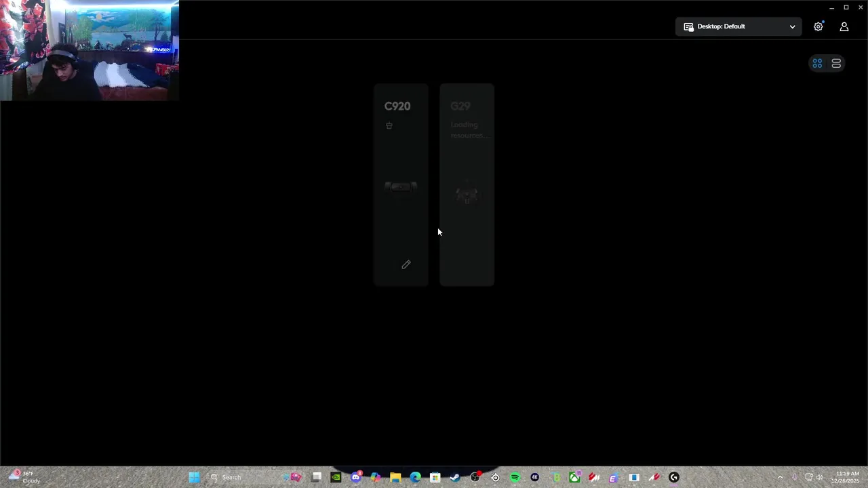Open File Explorer from taskbar

(x=395, y=477)
